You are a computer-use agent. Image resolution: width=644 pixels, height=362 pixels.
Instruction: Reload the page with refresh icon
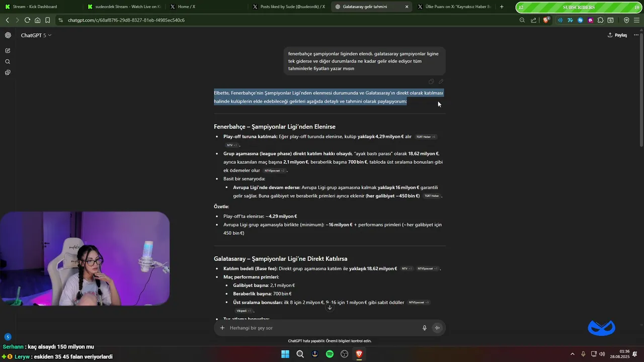click(27, 20)
